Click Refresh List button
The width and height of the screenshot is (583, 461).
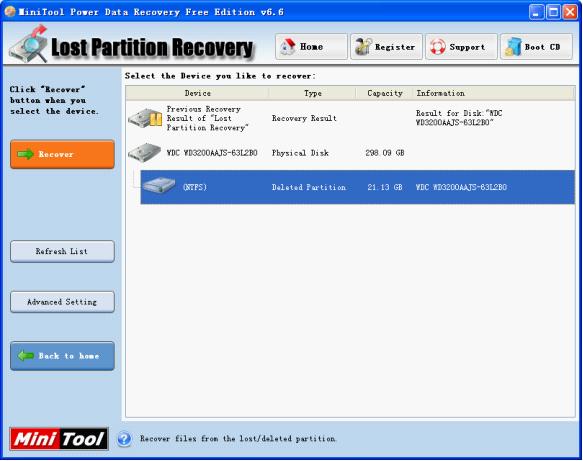[62, 251]
